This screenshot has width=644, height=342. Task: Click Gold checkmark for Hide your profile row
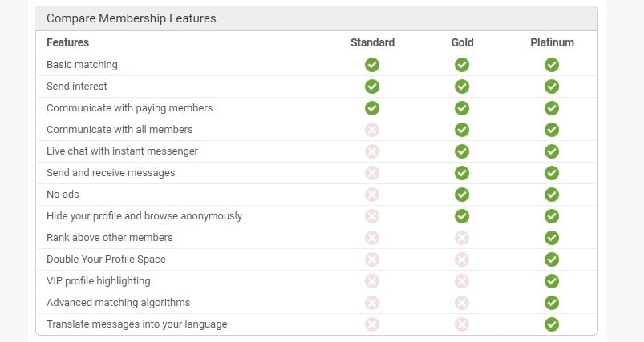coord(462,216)
